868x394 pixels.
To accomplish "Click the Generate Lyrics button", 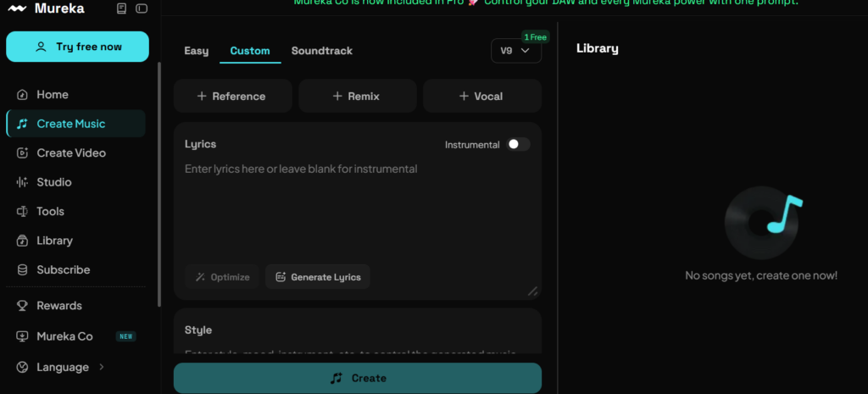I will 318,277.
